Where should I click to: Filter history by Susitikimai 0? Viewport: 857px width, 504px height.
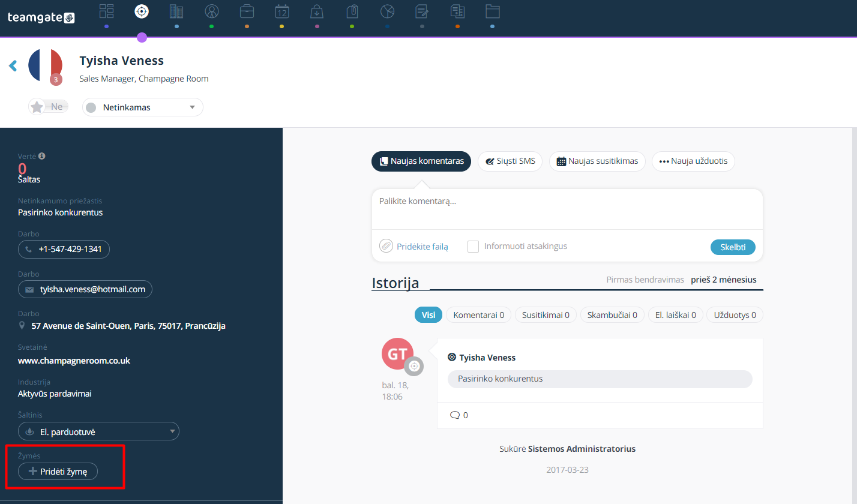[x=546, y=315]
